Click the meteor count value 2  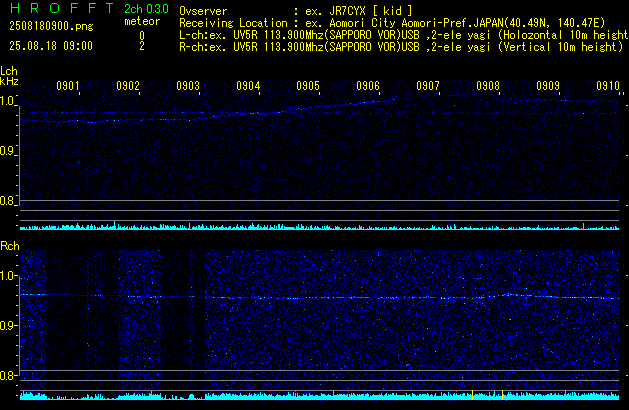pos(142,46)
